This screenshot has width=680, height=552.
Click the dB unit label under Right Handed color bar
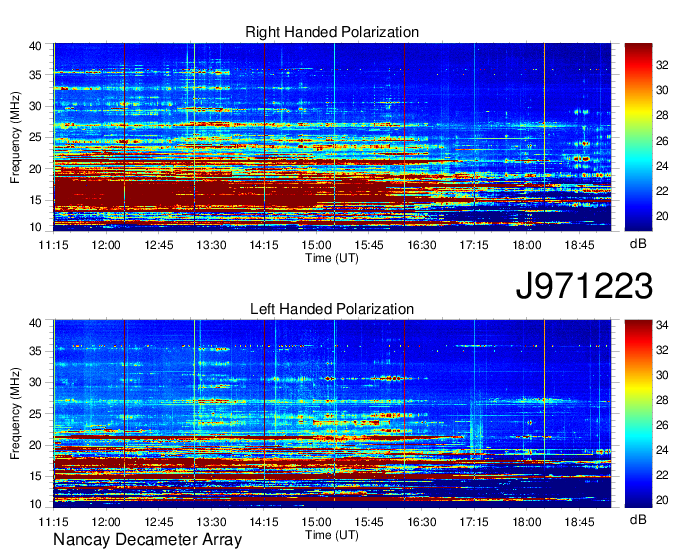coord(638,243)
